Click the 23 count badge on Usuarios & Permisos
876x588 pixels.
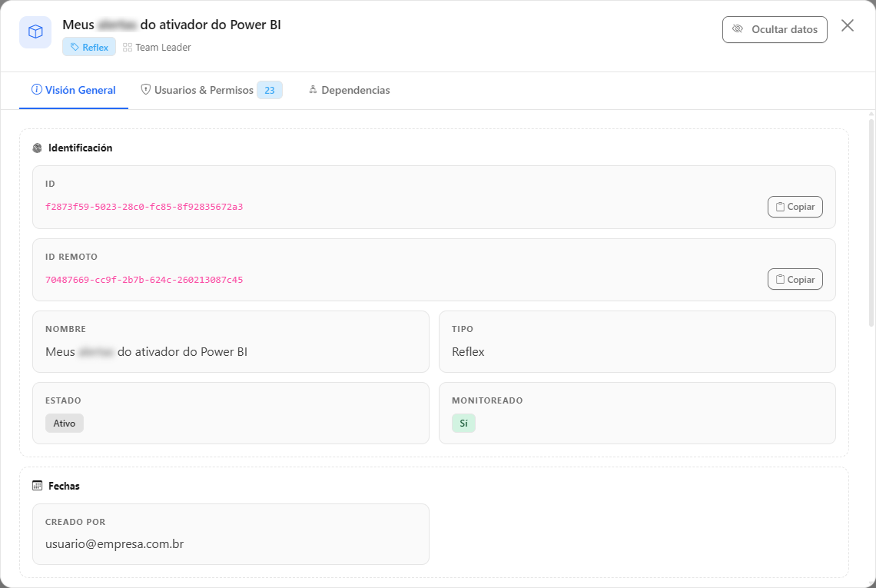pos(269,90)
